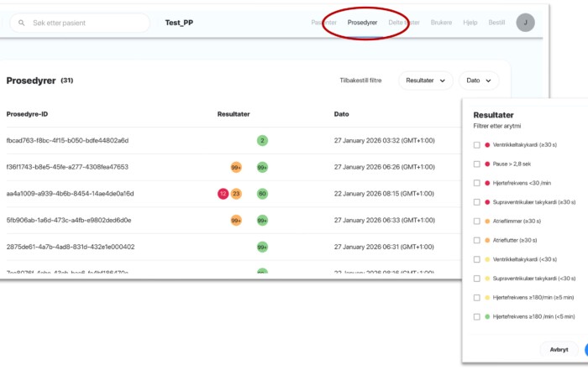Screen dimensions: 588x370
Task: Select the Atrieflutter (≥30 s) checkbox
Action: tap(477, 240)
